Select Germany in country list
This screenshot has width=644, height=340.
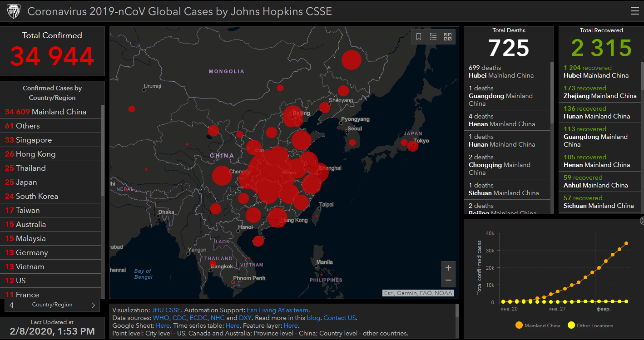point(50,252)
